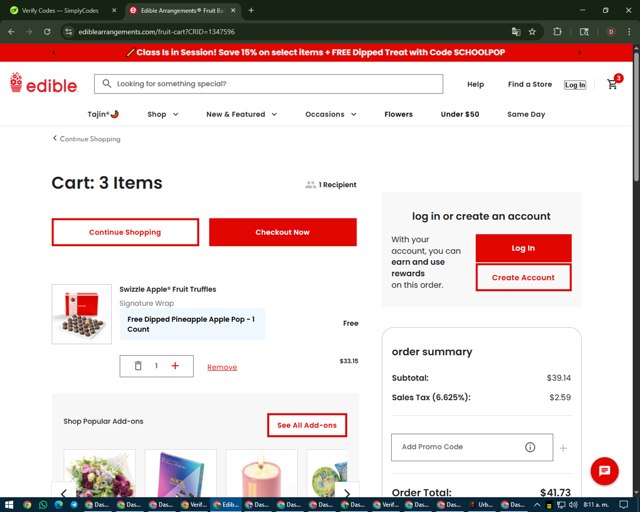Image resolution: width=640 pixels, height=512 pixels.
Task: Select the pink candle add-on thumbnail
Action: (x=262, y=474)
